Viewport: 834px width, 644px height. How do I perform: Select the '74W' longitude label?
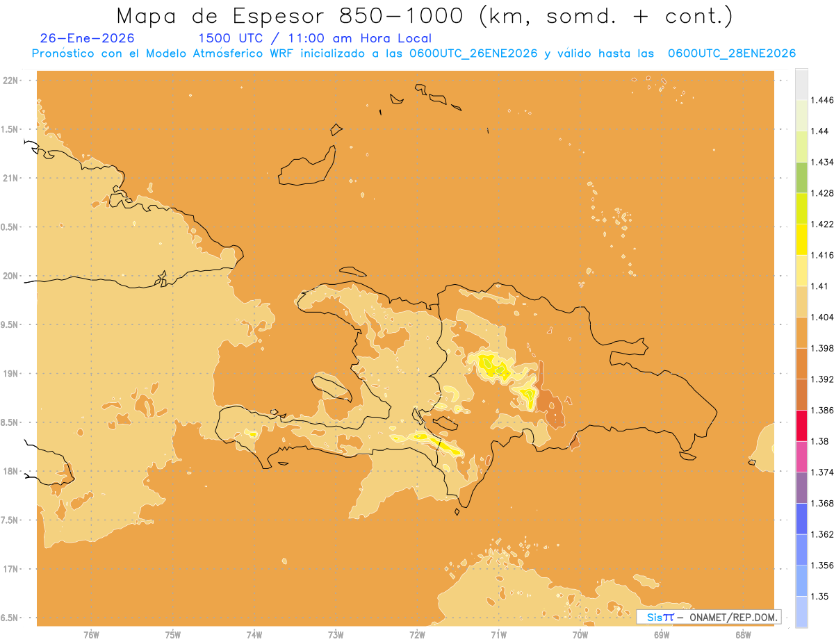coord(254,635)
